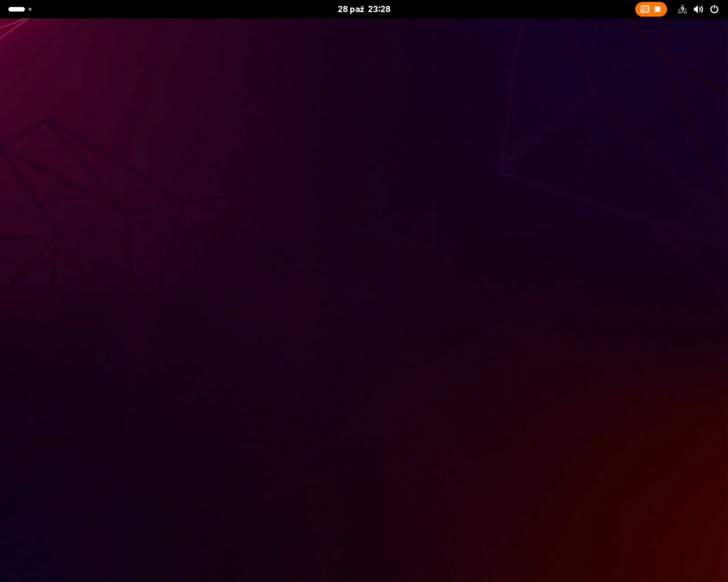Click the date text "28 paź"
This screenshot has width=728, height=582.
(x=351, y=9)
